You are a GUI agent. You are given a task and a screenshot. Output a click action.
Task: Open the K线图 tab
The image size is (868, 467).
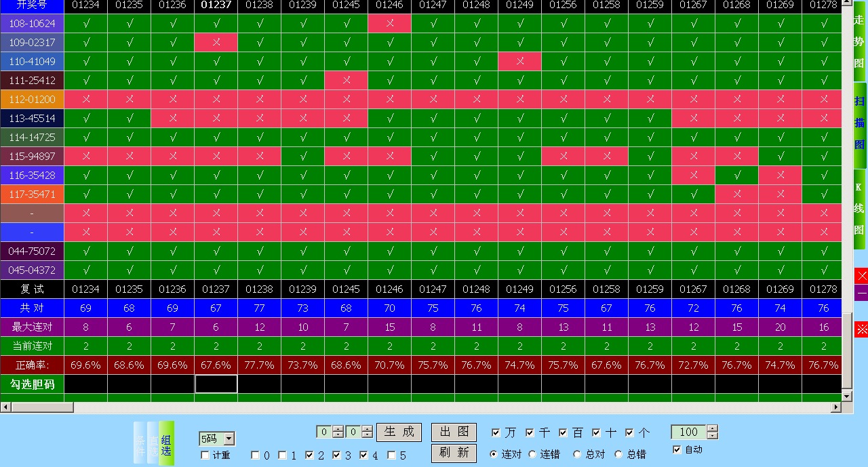[859, 209]
